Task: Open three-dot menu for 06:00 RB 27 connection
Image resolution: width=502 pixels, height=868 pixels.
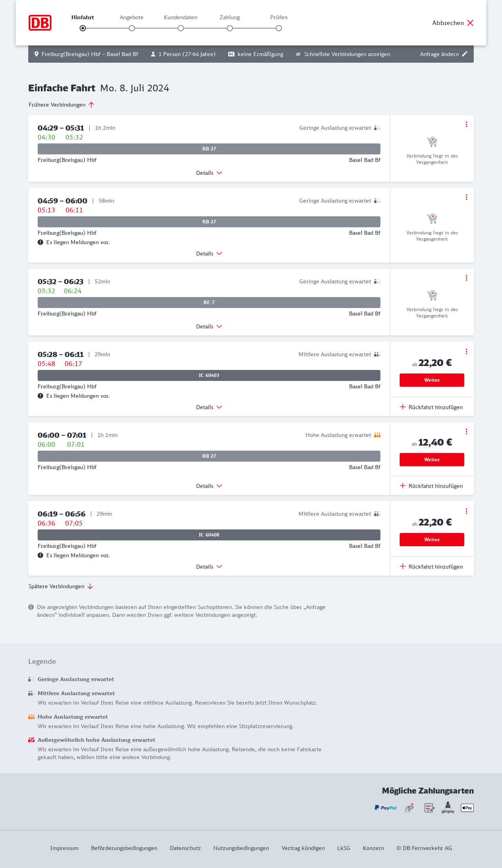Action: point(466,431)
